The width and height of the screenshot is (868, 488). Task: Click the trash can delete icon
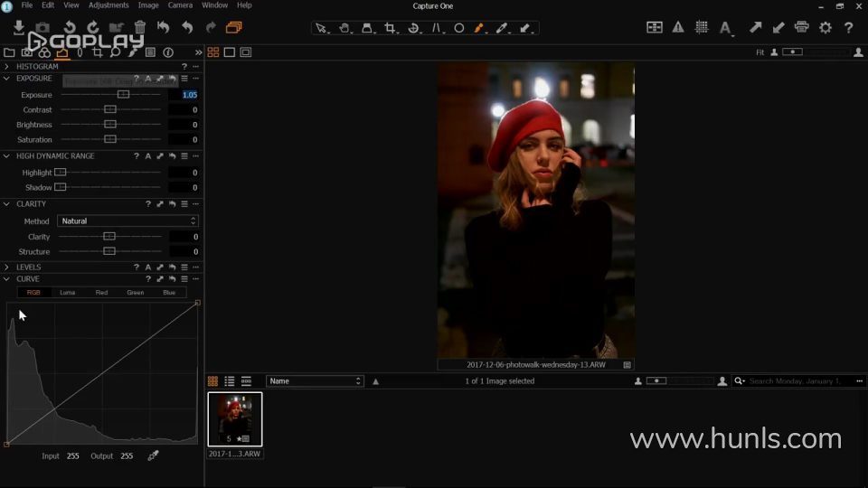pyautogui.click(x=140, y=28)
